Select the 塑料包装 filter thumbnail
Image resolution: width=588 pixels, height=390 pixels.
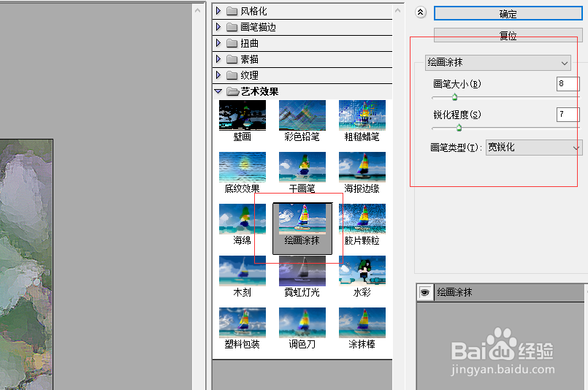[x=243, y=323]
